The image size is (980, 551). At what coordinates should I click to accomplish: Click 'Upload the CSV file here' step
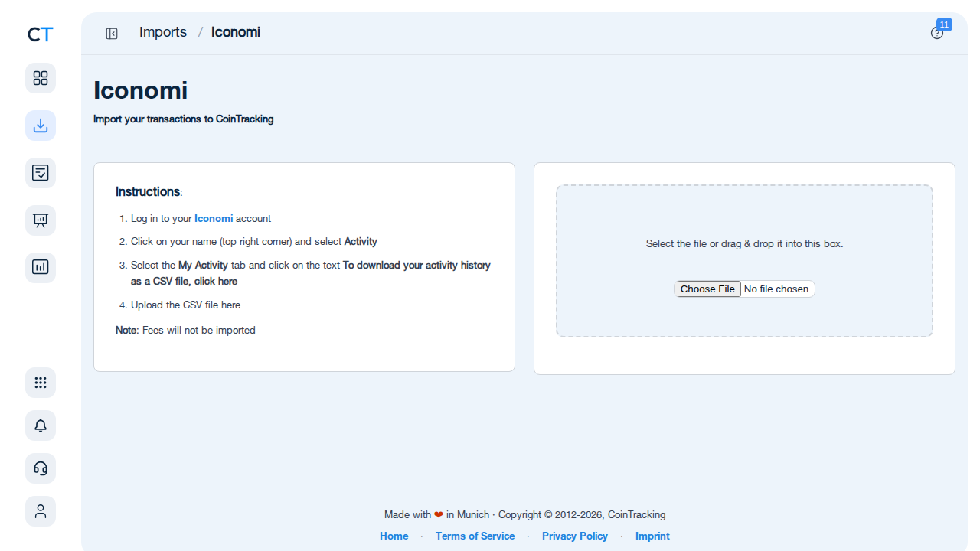pos(185,305)
